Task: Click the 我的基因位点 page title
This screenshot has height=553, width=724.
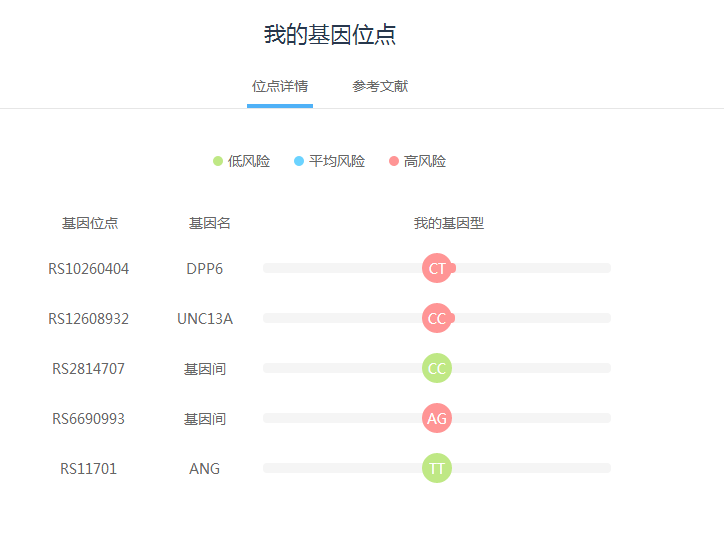Action: [x=330, y=35]
